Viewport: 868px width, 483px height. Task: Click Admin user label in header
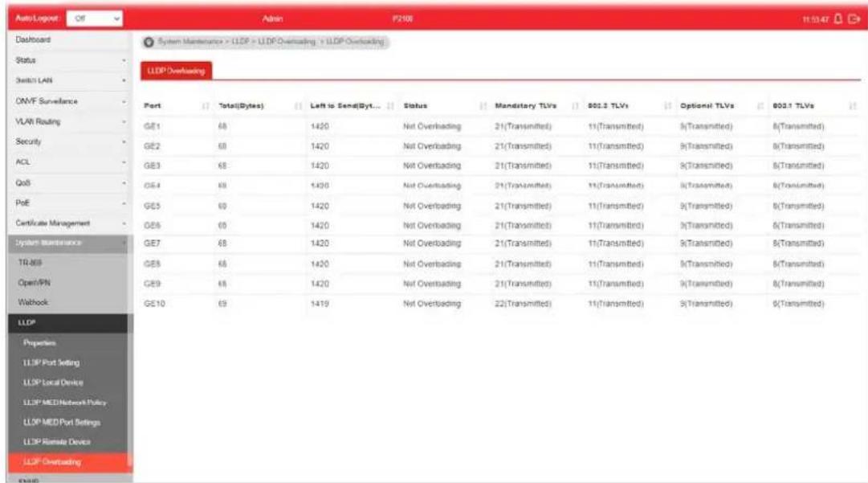coord(272,18)
